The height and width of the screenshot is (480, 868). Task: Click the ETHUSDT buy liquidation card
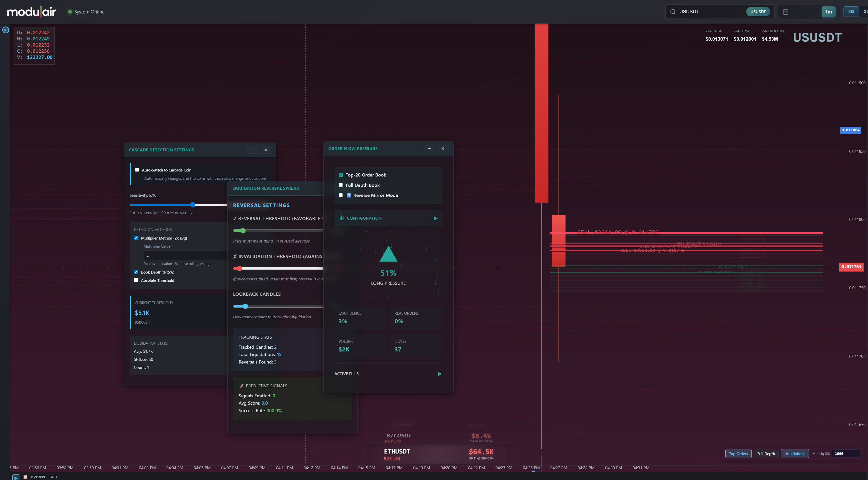[x=438, y=454]
